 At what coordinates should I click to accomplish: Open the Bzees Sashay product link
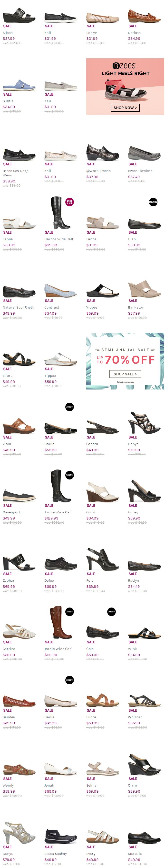point(56,854)
